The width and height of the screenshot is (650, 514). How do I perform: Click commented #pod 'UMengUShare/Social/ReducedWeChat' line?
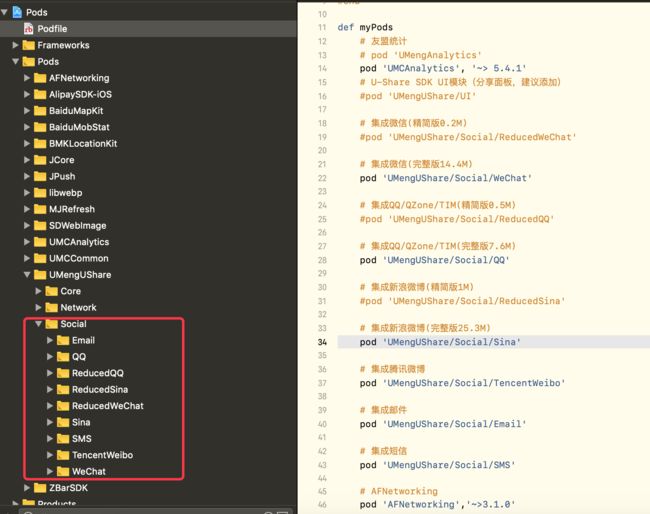(x=468, y=137)
